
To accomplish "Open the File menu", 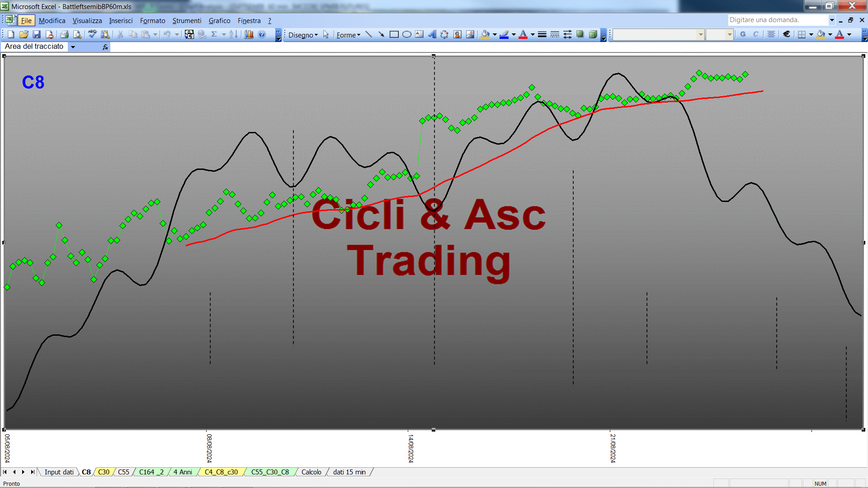I will point(26,21).
